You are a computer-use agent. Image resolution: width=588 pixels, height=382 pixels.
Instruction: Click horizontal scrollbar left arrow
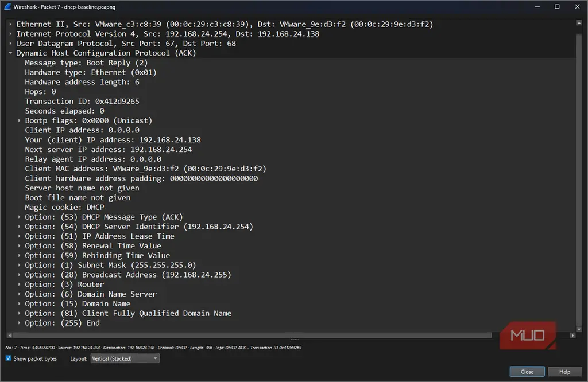[x=10, y=336]
